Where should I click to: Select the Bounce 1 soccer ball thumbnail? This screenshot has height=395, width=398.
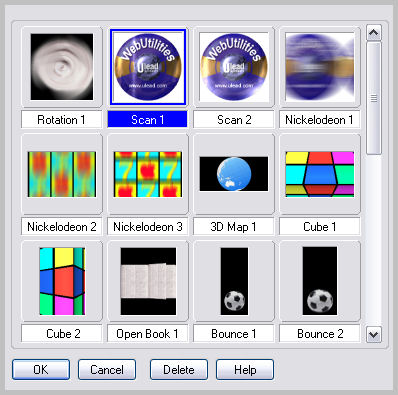click(234, 281)
